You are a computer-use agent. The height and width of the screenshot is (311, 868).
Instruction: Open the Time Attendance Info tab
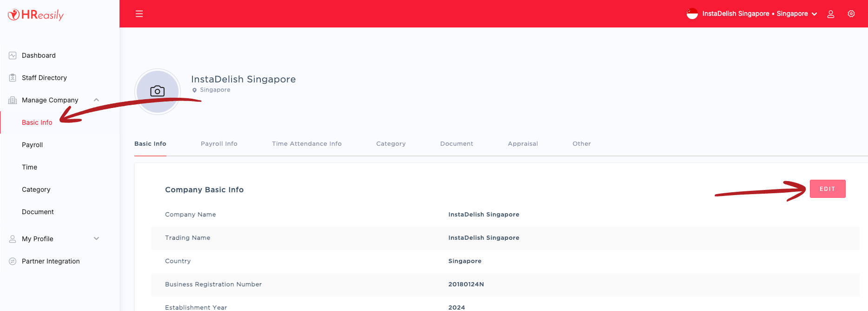pos(307,144)
